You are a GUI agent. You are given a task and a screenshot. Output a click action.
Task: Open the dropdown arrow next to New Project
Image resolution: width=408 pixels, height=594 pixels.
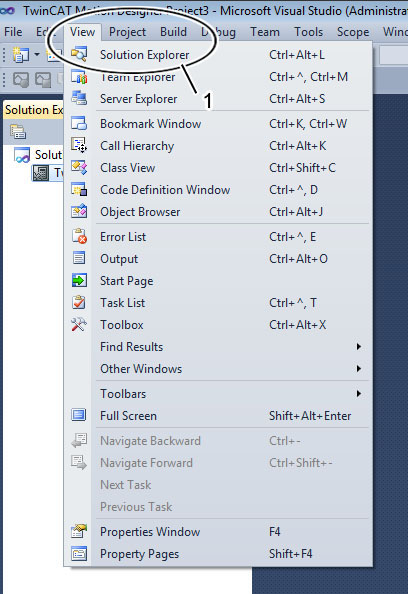[x=37, y=55]
